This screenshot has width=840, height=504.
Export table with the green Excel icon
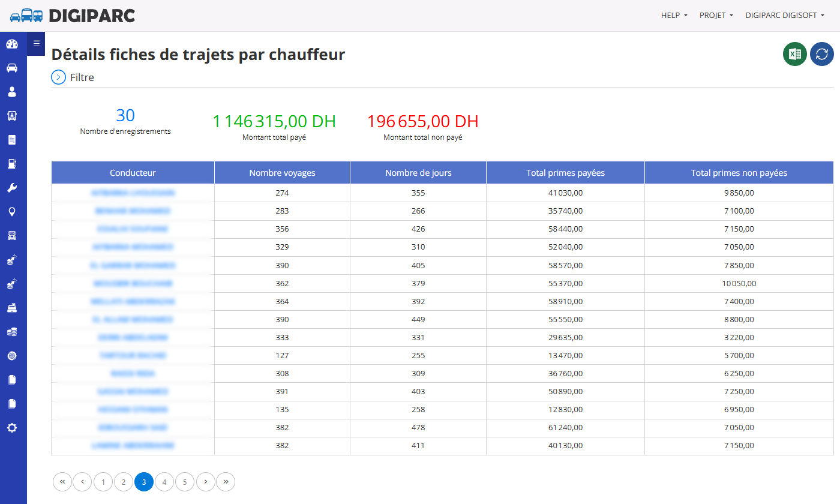tap(795, 54)
